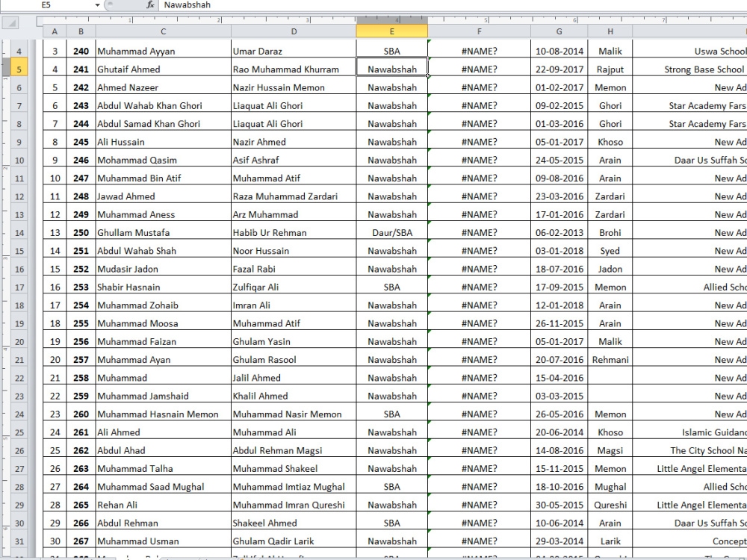747x560 pixels.
Task: Select column G header
Action: 560,31
